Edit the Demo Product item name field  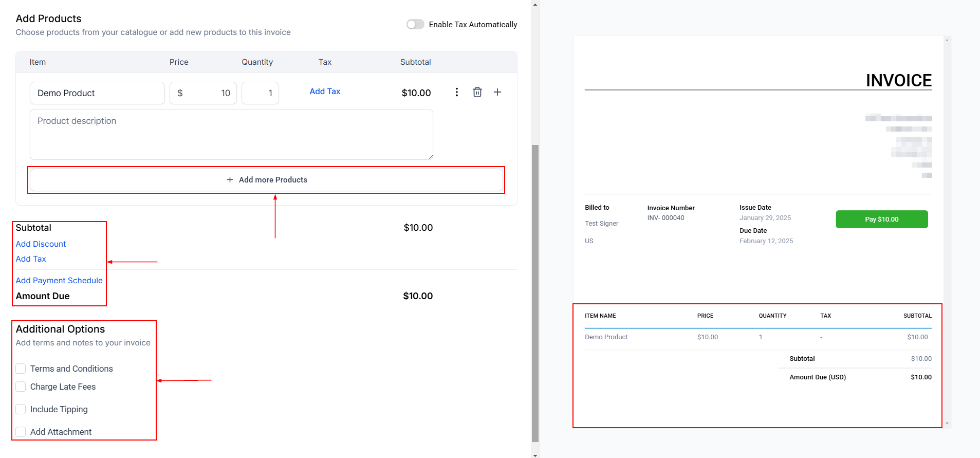pyautogui.click(x=97, y=93)
